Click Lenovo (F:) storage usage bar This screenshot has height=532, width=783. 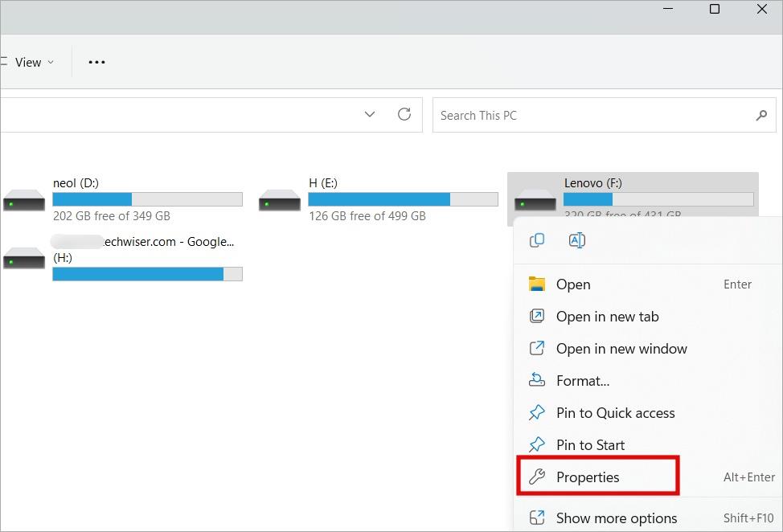(x=658, y=199)
